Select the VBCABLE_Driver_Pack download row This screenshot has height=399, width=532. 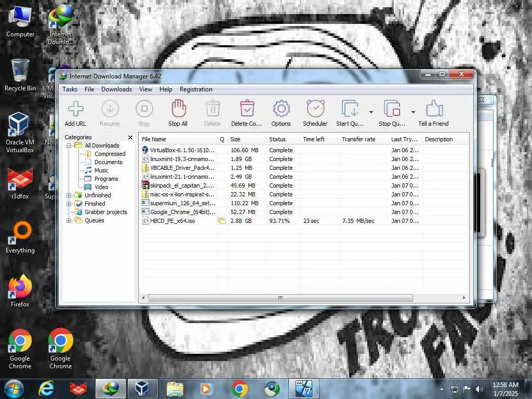[303, 168]
